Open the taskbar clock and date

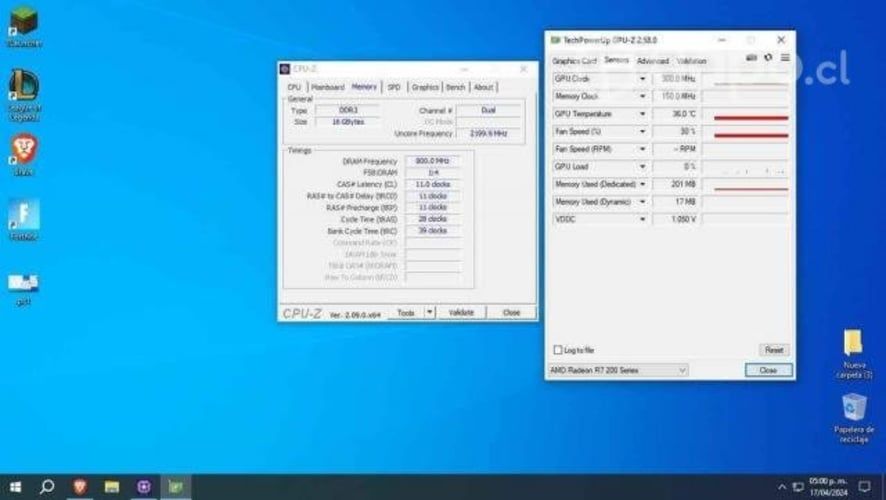828,486
